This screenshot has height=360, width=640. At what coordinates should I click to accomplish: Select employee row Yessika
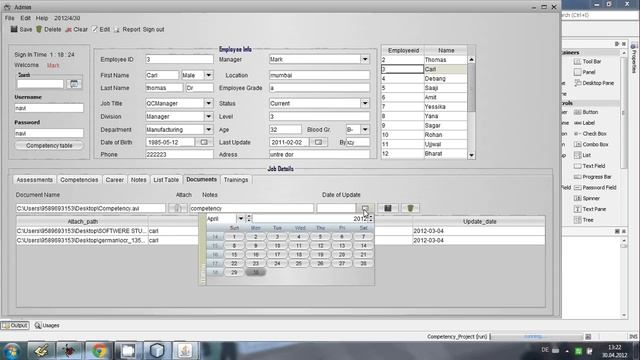coord(424,107)
